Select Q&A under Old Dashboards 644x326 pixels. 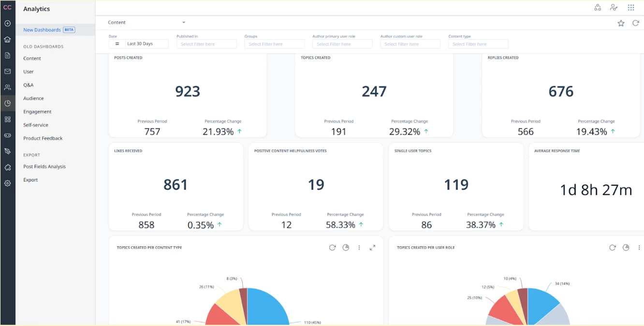point(29,85)
